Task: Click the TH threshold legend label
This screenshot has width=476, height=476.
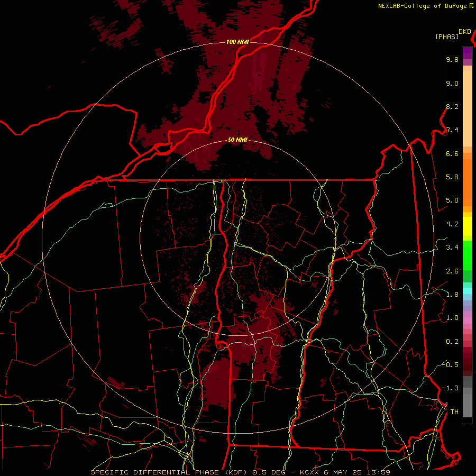Action: click(x=454, y=412)
